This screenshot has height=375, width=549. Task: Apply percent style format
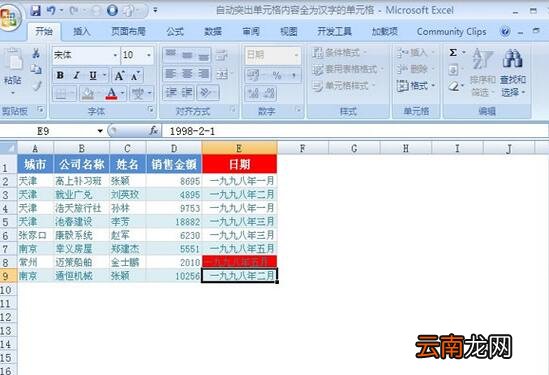(x=277, y=75)
